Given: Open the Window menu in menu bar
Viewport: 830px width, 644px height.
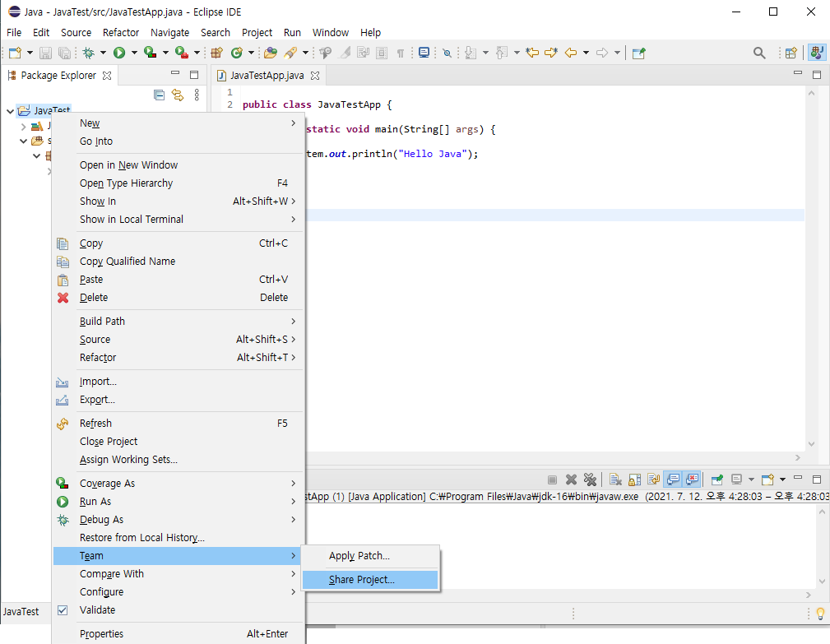Looking at the screenshot, I should (x=331, y=32).
